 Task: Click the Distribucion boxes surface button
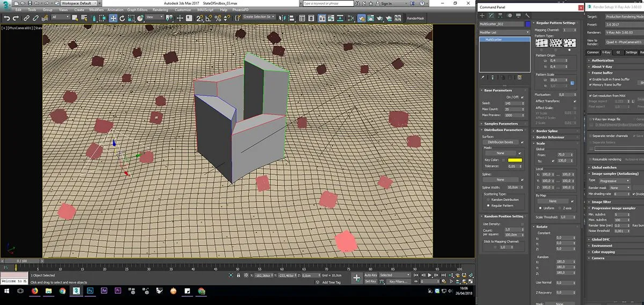501,142
